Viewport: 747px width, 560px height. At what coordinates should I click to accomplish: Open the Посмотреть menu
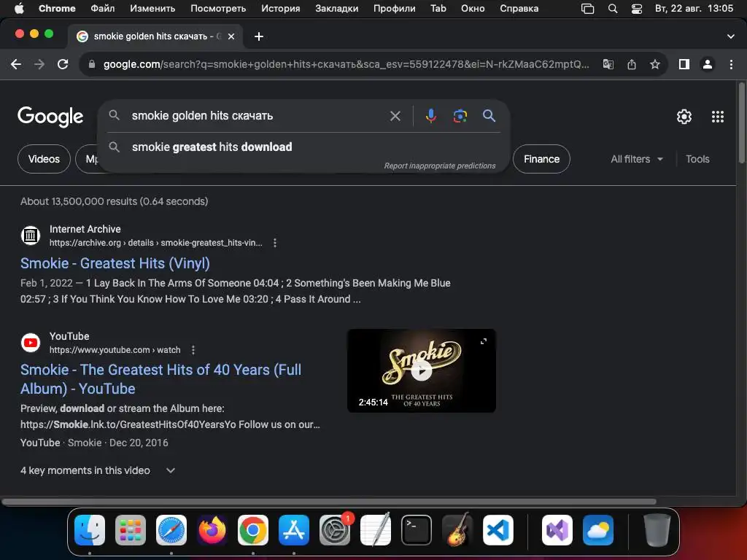coord(218,9)
